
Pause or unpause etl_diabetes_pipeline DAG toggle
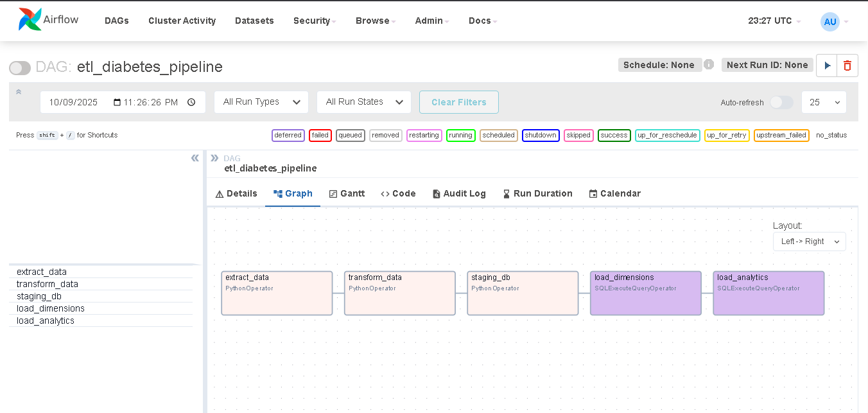tap(20, 68)
